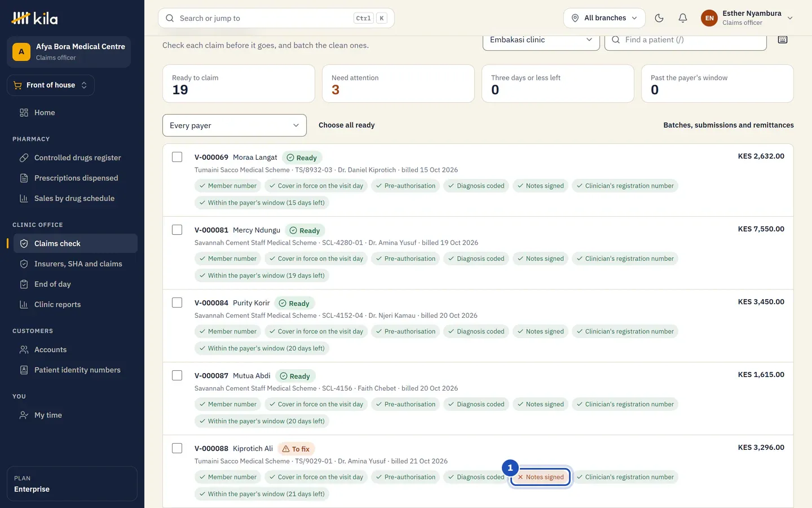Viewport: 812px width, 508px height.
Task: Click Choose all ready
Action: (346, 125)
